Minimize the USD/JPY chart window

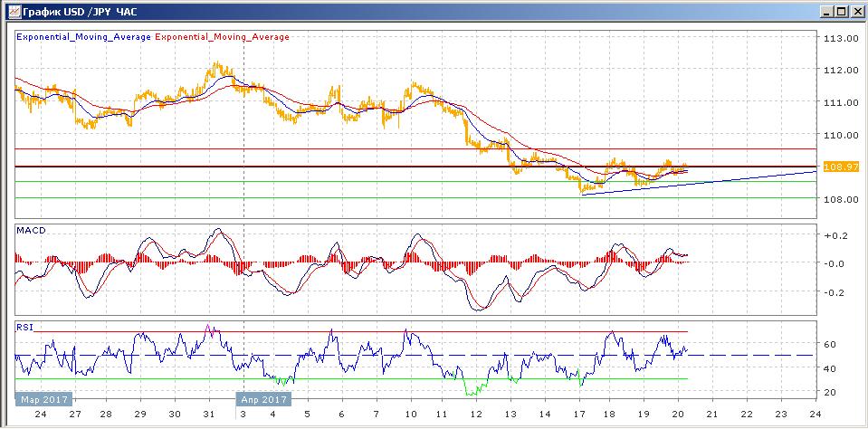(x=825, y=12)
